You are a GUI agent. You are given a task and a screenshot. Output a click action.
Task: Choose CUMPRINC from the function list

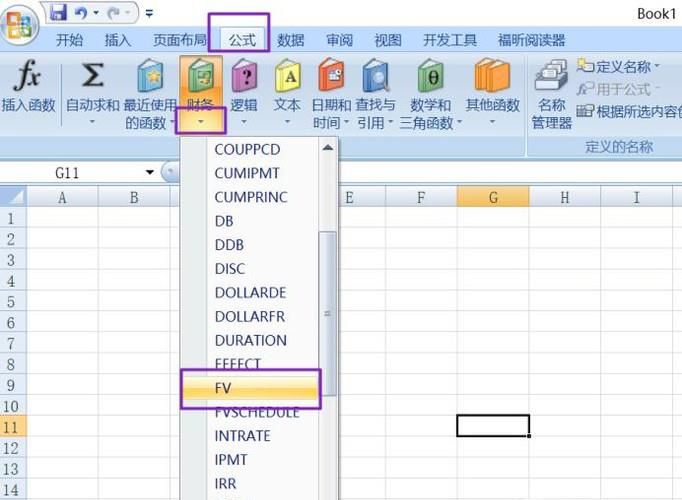pos(250,197)
